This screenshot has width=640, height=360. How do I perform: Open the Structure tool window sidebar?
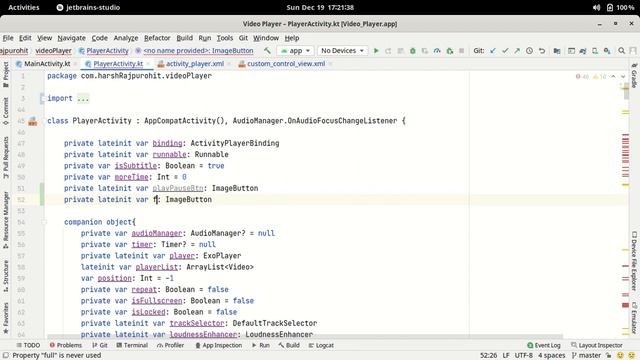tap(6, 276)
